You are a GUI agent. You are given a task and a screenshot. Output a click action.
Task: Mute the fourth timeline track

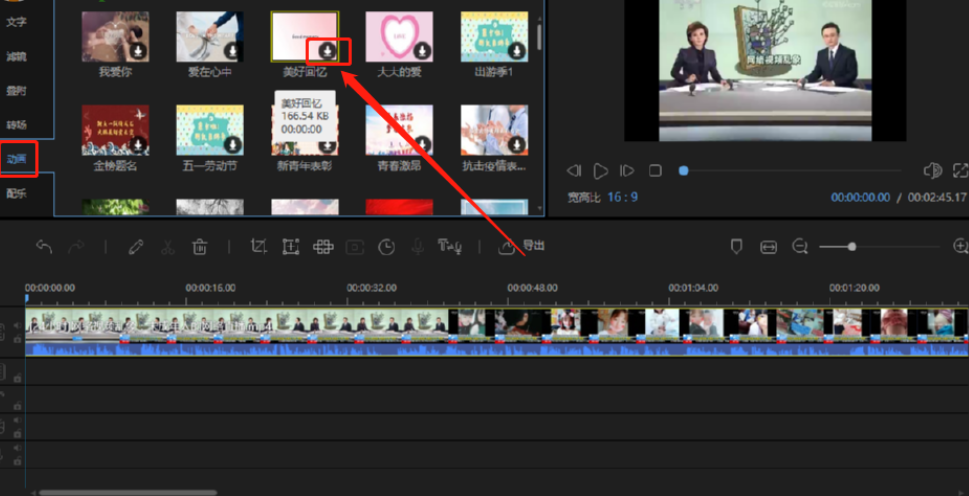click(x=17, y=420)
